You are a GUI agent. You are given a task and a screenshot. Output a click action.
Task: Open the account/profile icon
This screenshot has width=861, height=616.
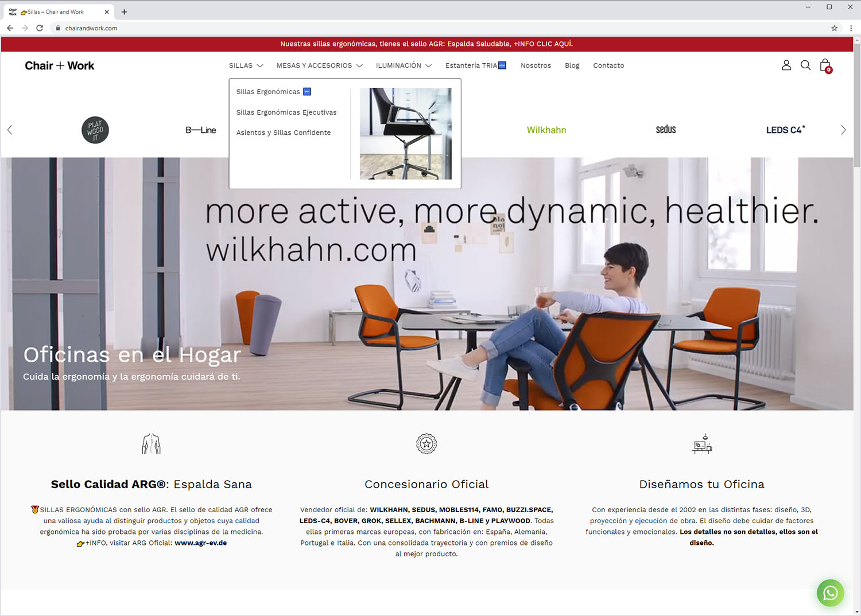point(786,65)
